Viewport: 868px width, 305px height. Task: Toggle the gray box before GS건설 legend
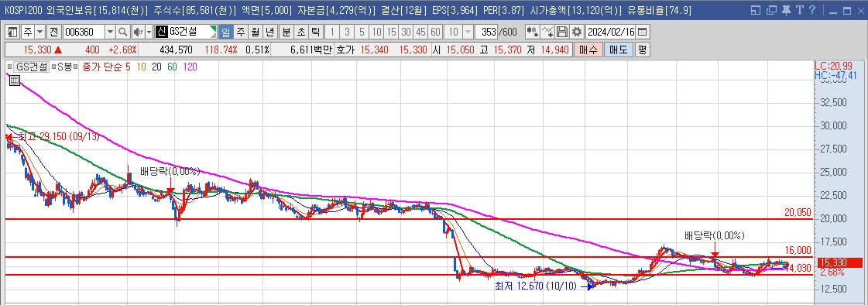coord(10,67)
